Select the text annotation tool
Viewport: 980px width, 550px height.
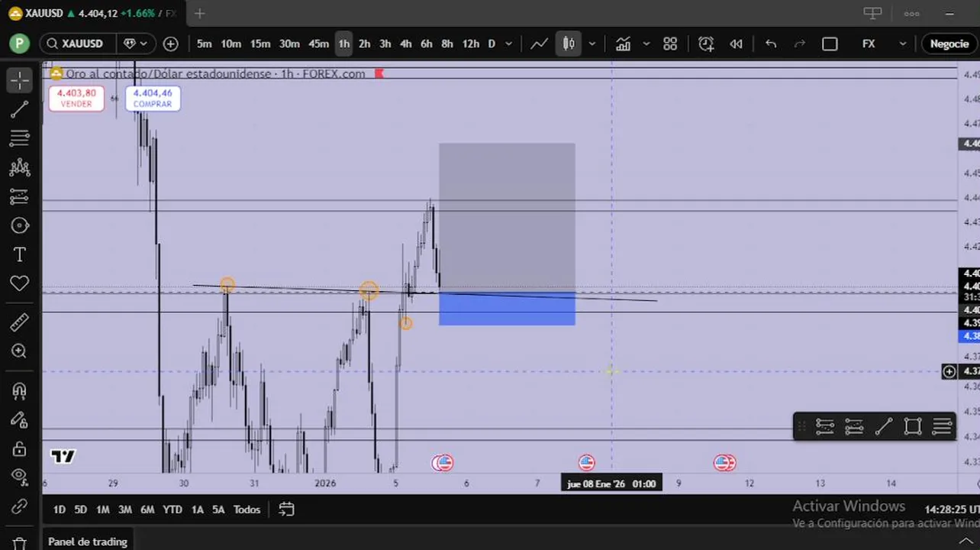[x=19, y=254]
